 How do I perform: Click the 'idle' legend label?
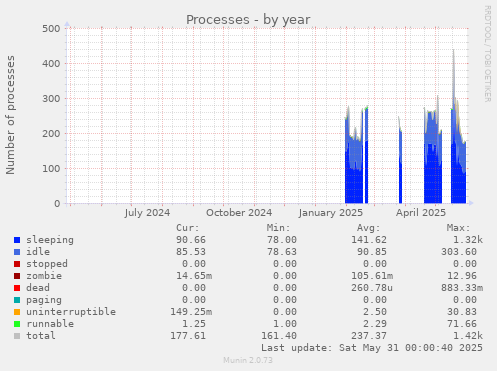pos(38,252)
